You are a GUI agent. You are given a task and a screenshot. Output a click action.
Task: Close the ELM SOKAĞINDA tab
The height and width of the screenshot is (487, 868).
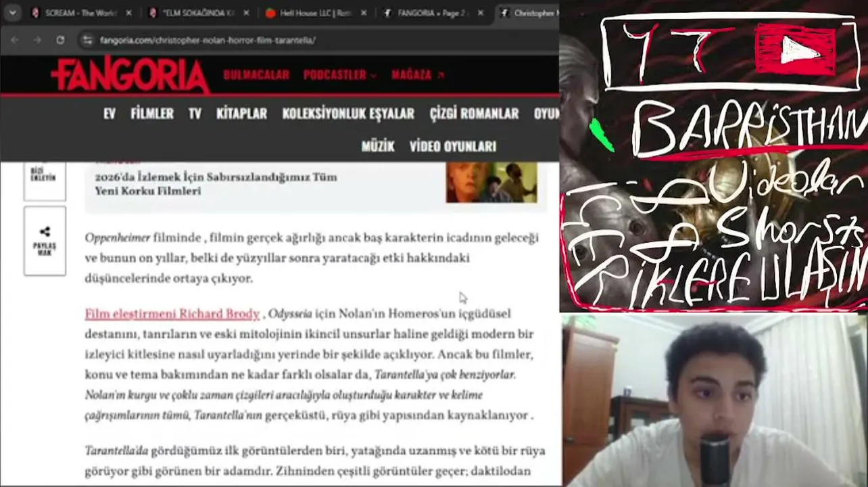[x=246, y=13]
